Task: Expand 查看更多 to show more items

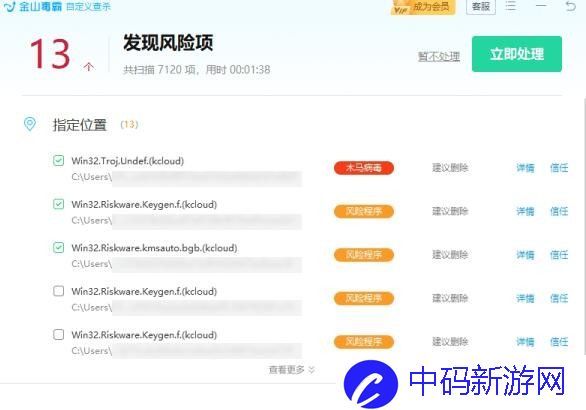Action: [292, 370]
